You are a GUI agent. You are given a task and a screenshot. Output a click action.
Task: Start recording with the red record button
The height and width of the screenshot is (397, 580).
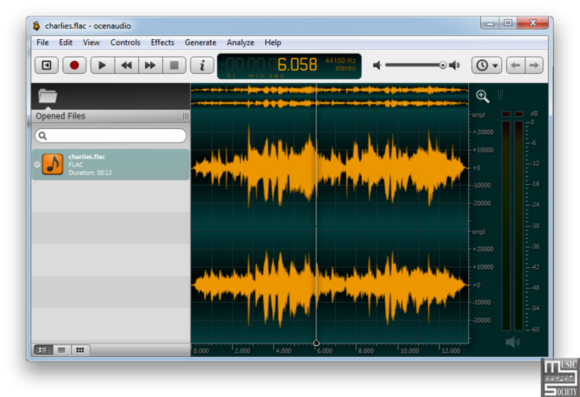tap(74, 65)
